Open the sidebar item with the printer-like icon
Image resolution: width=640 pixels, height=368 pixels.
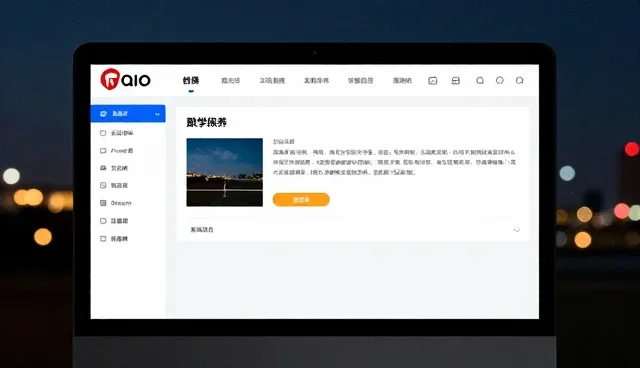click(x=114, y=168)
